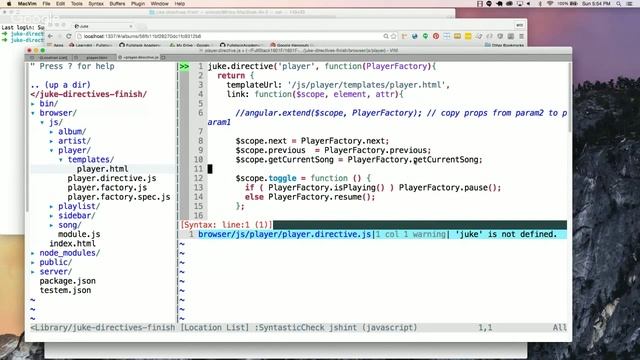Collapse the player/ folder
Viewport: 640px width, 360px height.
tap(51, 151)
